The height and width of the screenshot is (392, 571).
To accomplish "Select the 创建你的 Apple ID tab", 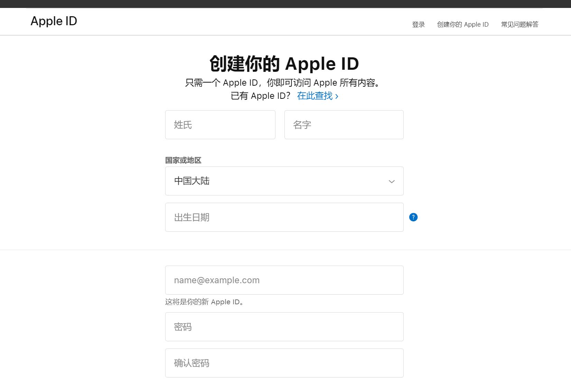I will point(462,24).
